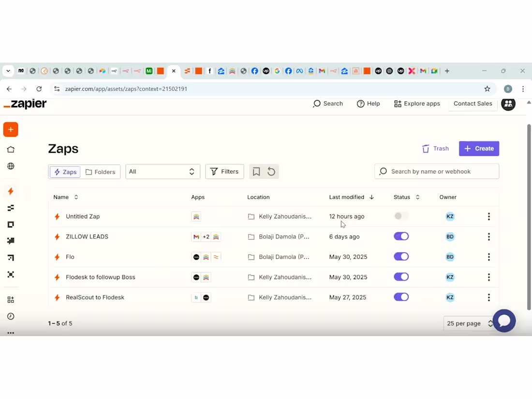Turn off the ZILLOW LEADS toggle

pyautogui.click(x=401, y=236)
